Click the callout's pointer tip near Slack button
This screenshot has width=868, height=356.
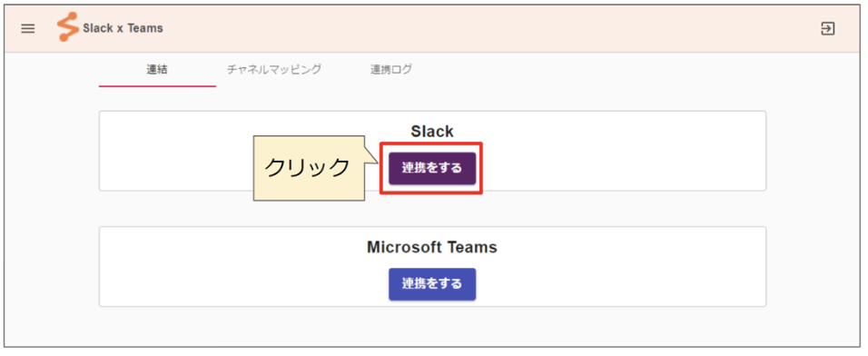click(x=376, y=163)
